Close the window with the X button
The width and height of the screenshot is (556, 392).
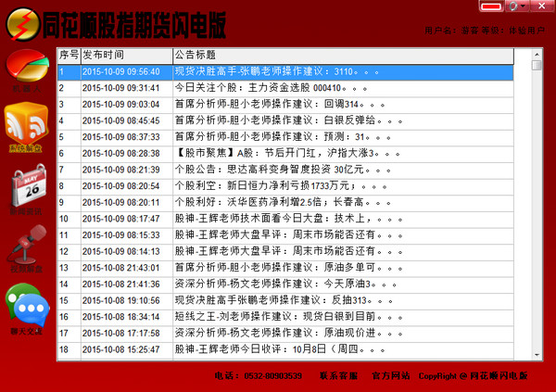click(x=542, y=6)
